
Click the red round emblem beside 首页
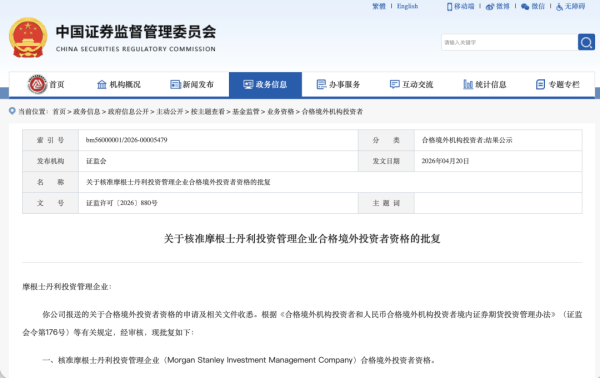(37, 84)
